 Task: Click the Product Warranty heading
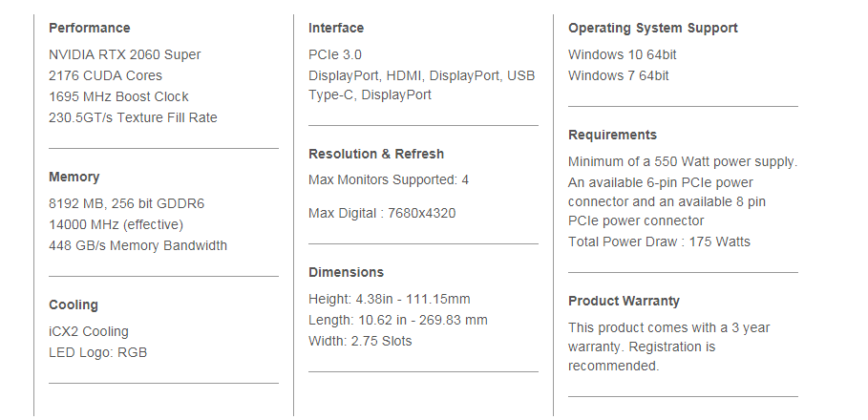pyautogui.click(x=624, y=301)
